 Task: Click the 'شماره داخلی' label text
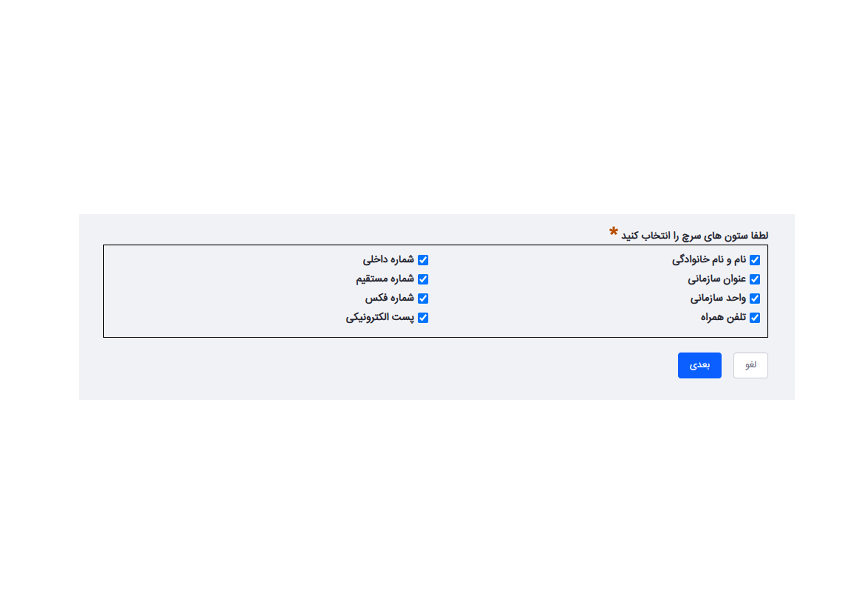click(388, 260)
